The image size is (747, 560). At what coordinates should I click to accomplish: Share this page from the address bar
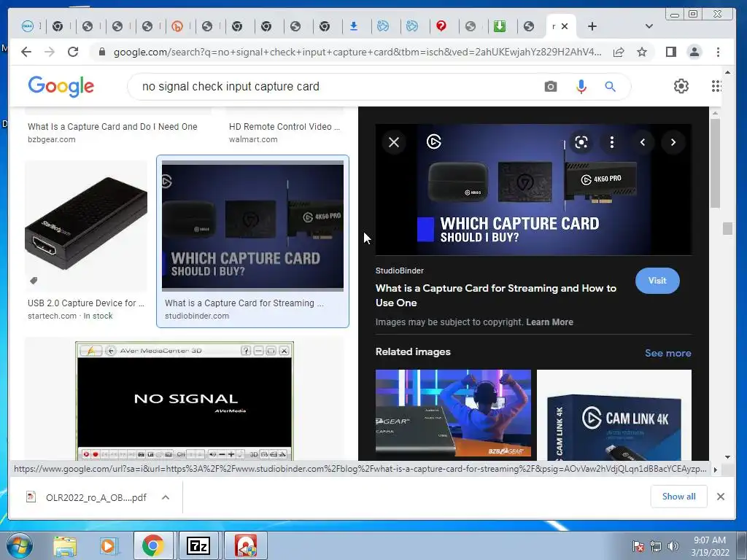tap(619, 52)
